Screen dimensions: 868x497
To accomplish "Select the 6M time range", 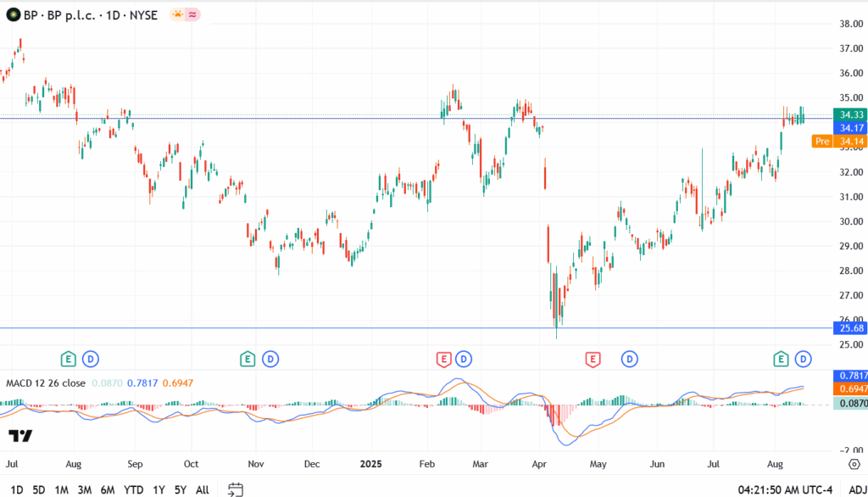I will (108, 489).
